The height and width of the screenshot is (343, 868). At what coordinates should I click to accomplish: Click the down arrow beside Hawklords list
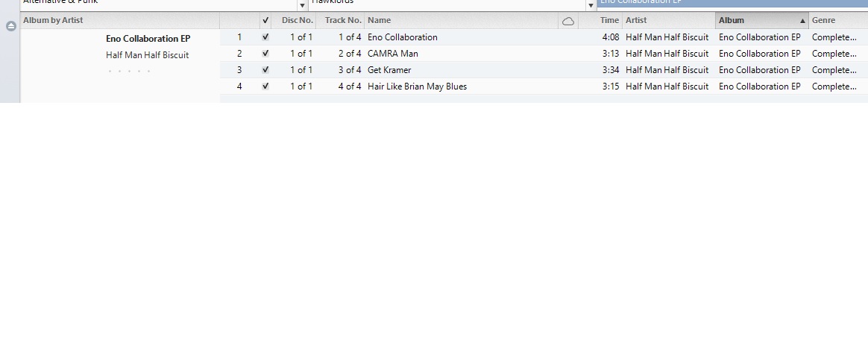(x=591, y=5)
